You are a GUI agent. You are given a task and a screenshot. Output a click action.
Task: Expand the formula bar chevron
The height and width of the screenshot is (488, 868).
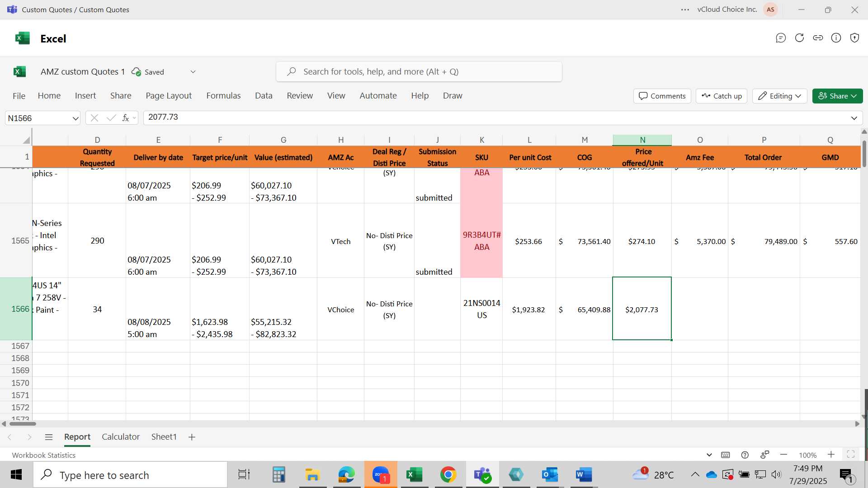[x=854, y=118]
